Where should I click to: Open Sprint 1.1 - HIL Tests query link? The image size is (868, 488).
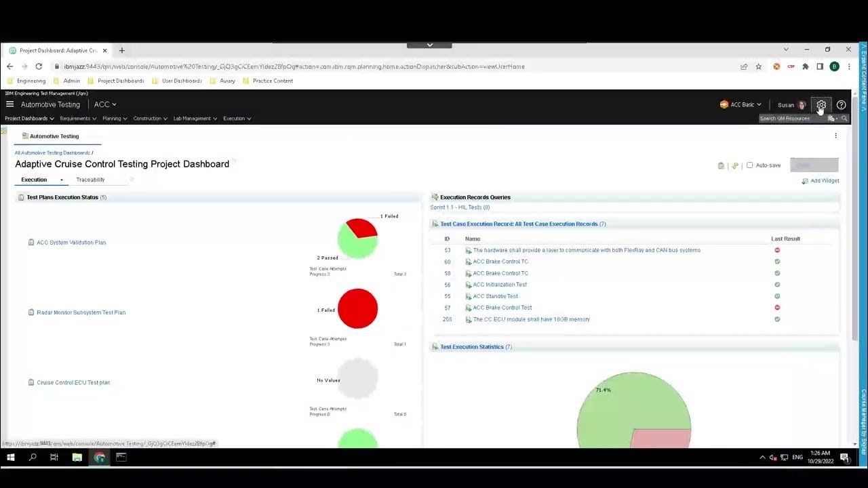[460, 207]
